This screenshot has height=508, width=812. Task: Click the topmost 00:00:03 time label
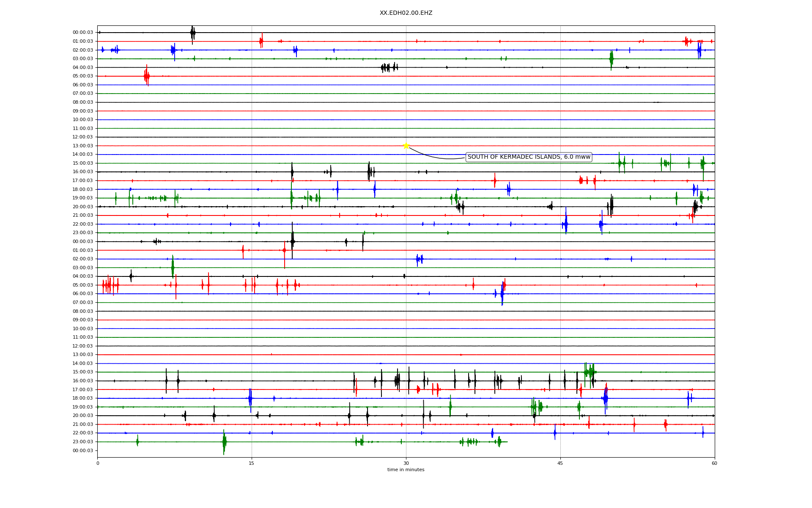[x=83, y=33]
